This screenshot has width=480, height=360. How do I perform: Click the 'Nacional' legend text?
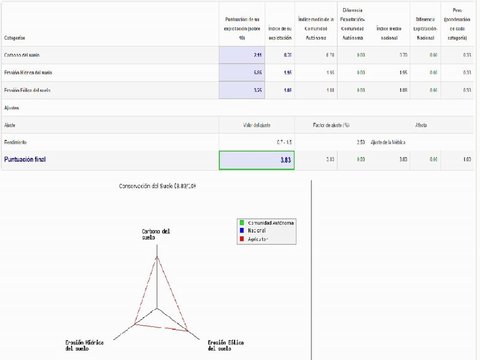click(257, 231)
